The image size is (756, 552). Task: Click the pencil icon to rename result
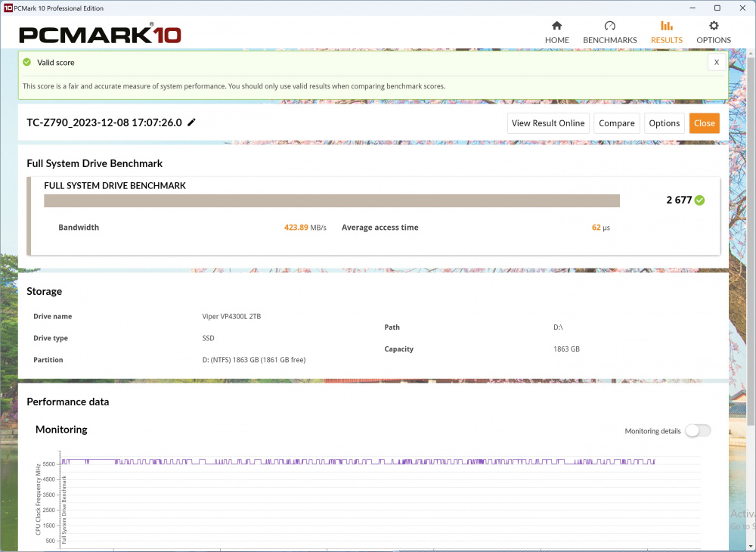[191, 122]
